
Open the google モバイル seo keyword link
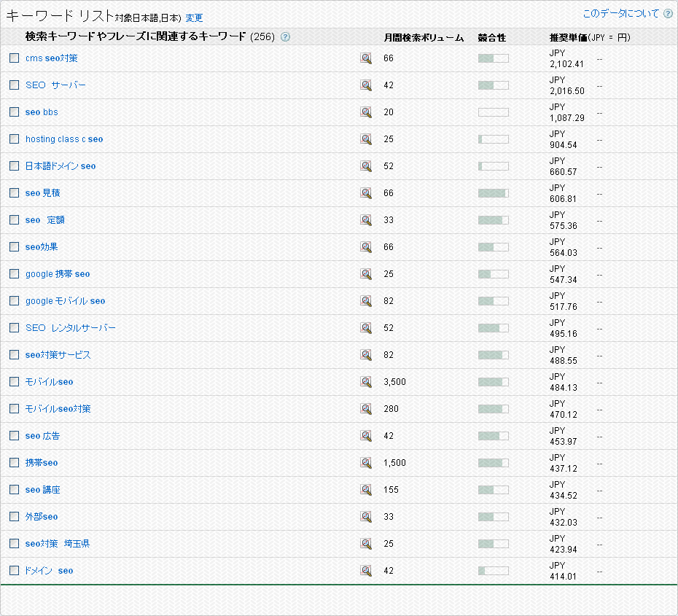65,301
